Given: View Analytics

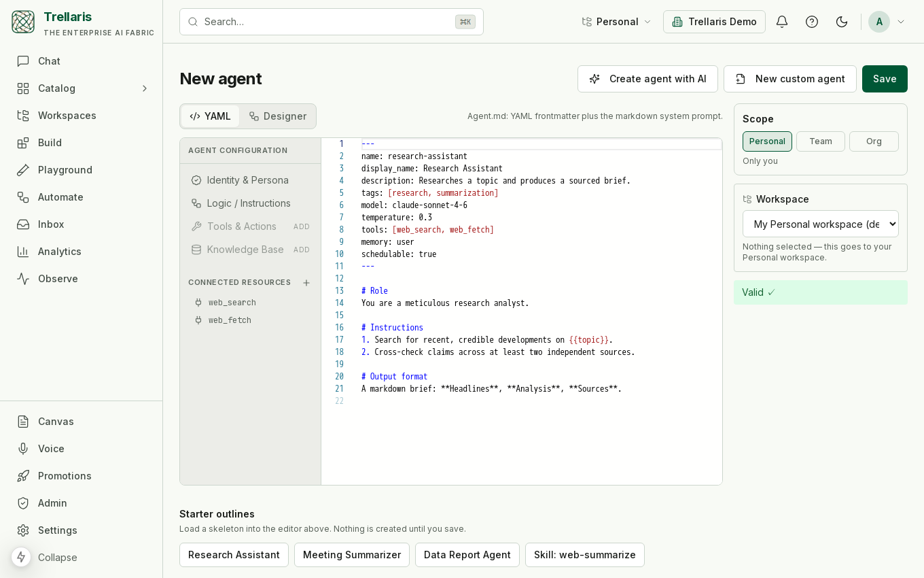Looking at the screenshot, I should 81,252.
